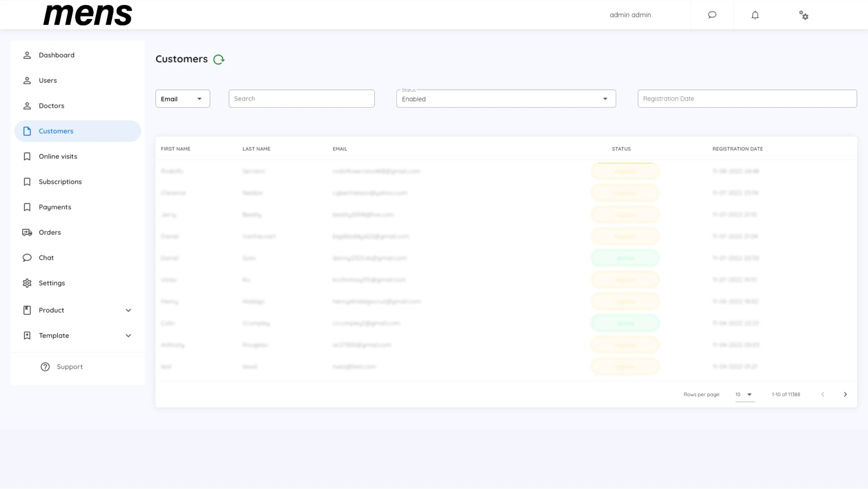The image size is (868, 489).
Task: Focus the Registration Date field
Action: point(747,99)
